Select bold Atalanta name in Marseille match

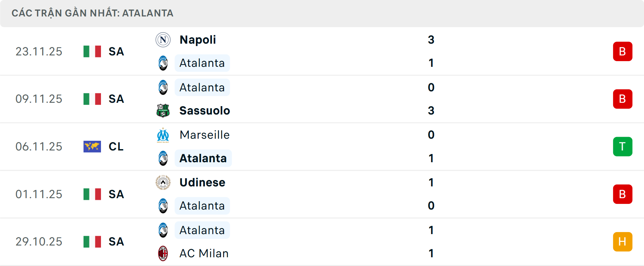click(x=203, y=158)
